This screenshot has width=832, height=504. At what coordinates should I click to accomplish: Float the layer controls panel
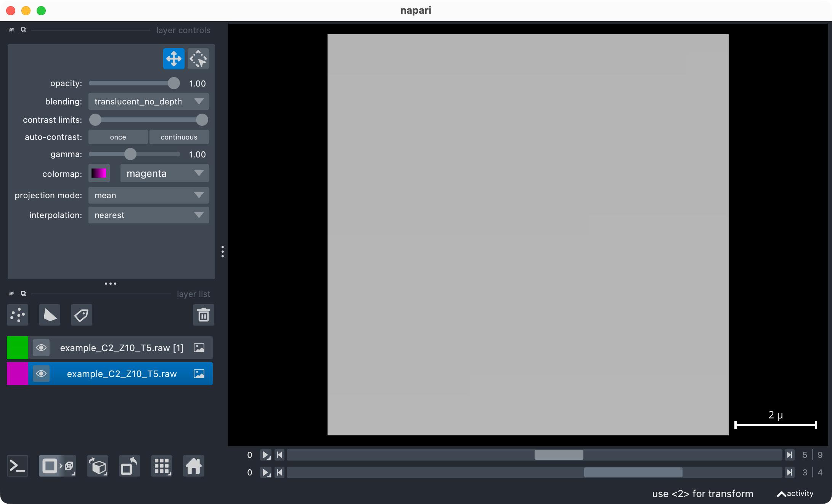[24, 30]
